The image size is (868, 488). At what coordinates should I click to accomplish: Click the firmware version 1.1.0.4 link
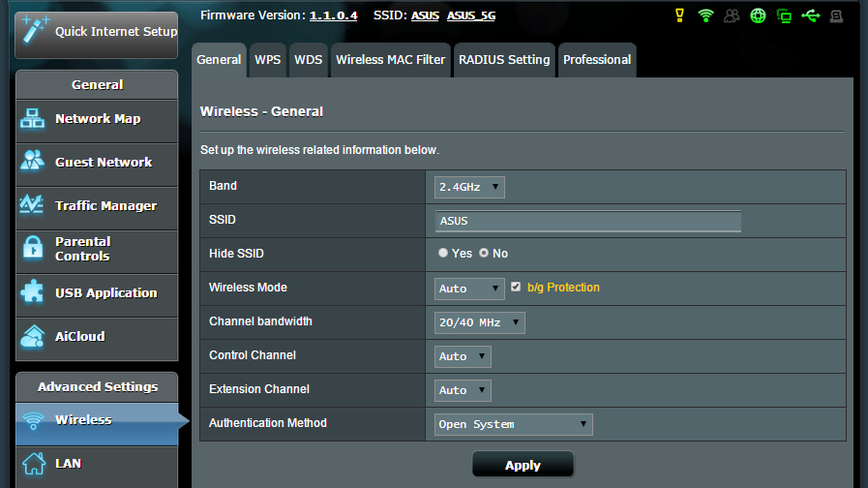click(333, 15)
